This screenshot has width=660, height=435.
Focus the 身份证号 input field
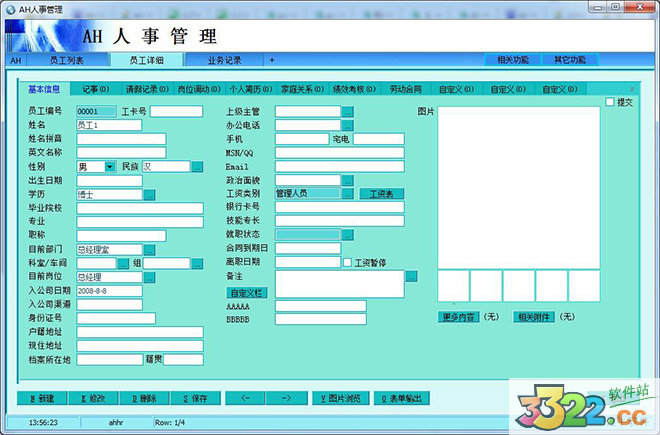pos(116,318)
